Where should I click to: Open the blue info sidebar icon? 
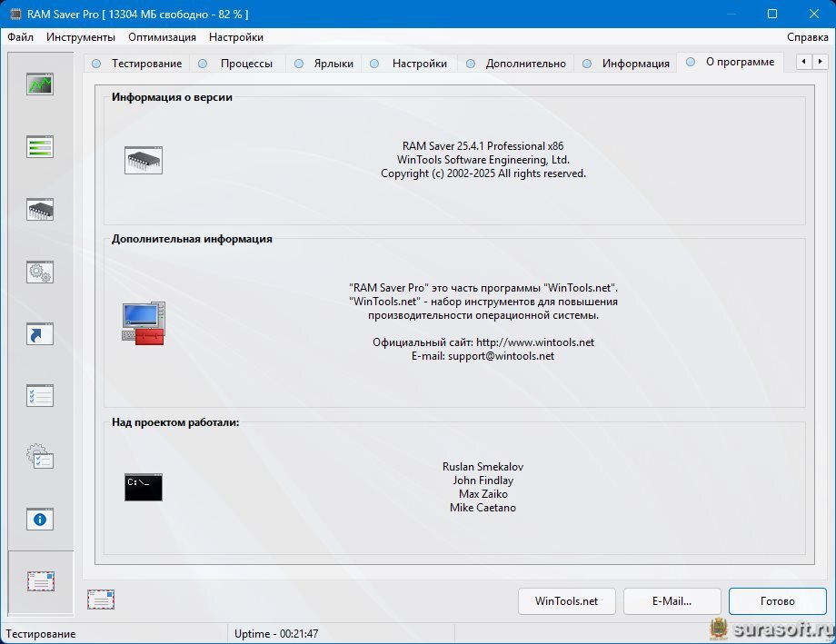(x=40, y=520)
